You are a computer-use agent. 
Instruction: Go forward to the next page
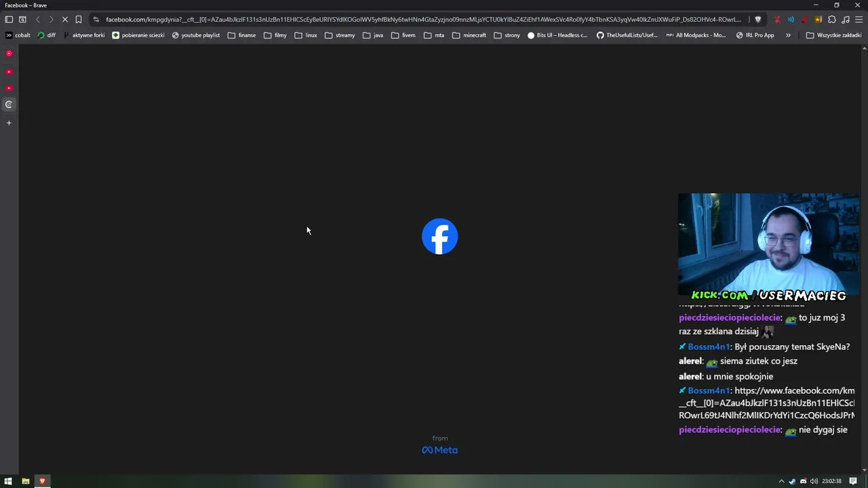click(x=51, y=20)
